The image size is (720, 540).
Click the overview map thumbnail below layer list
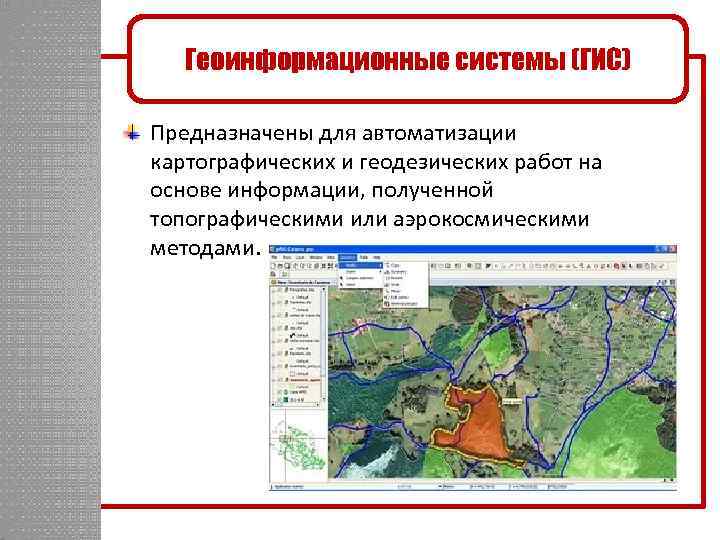pos(299,444)
